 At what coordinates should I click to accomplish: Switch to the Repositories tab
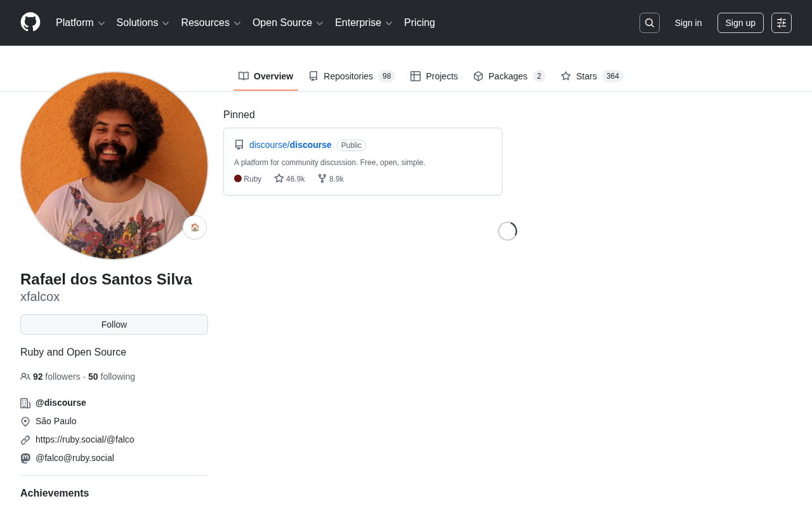[x=351, y=76]
